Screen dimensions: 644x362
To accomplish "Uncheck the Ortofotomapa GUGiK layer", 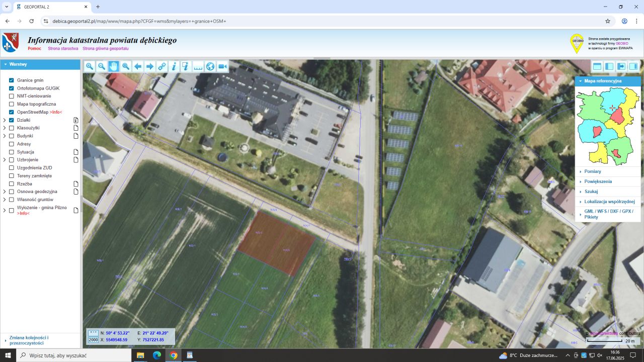I will point(12,88).
